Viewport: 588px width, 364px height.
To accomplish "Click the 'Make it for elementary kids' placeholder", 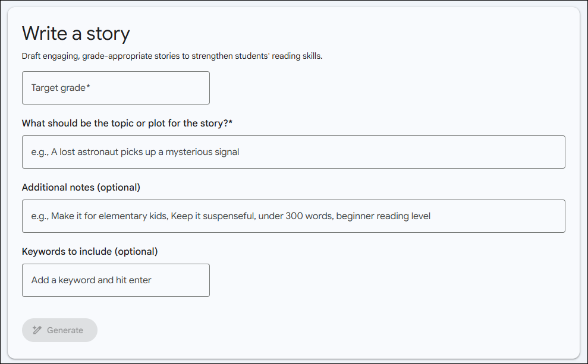I will pos(231,216).
